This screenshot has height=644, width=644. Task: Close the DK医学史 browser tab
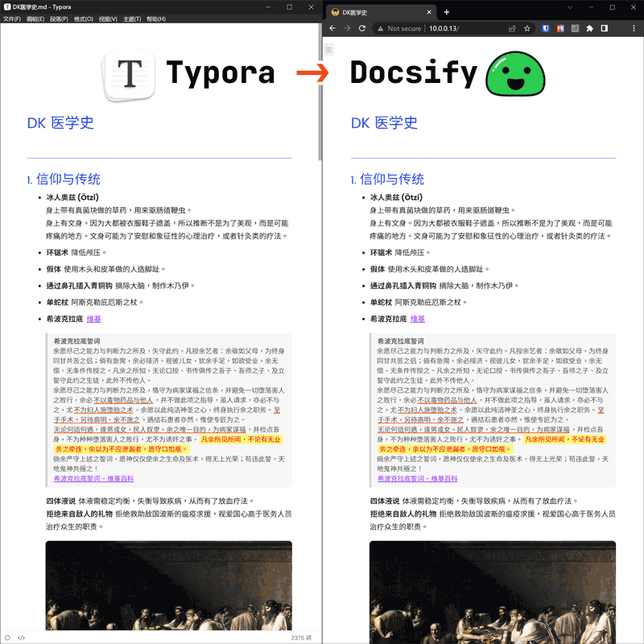pos(429,12)
